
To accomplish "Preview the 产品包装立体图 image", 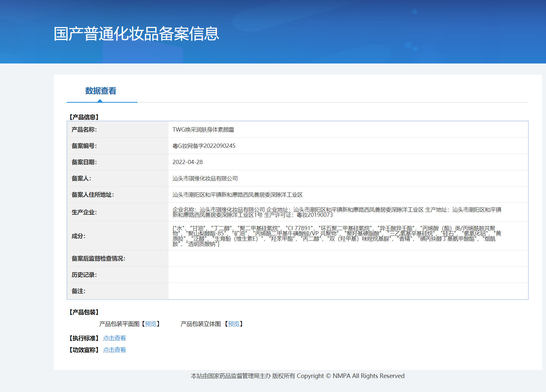I will pyautogui.click(x=233, y=324).
